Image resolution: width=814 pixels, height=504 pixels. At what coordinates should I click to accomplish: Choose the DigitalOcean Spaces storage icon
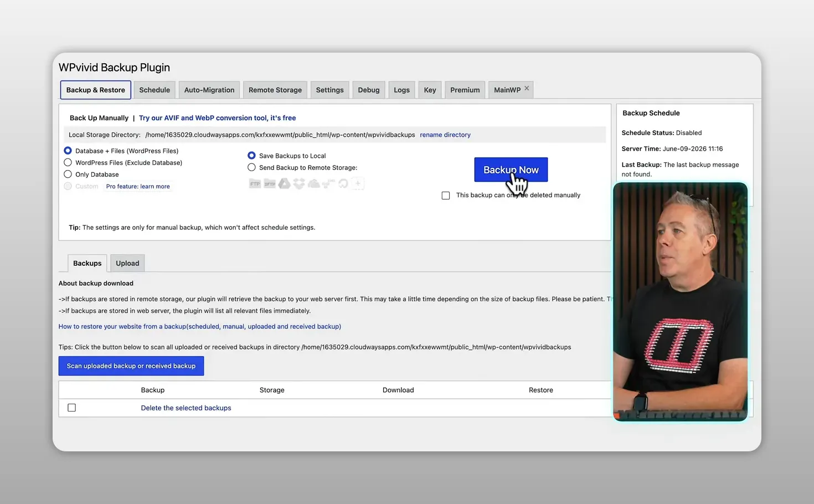click(x=343, y=183)
